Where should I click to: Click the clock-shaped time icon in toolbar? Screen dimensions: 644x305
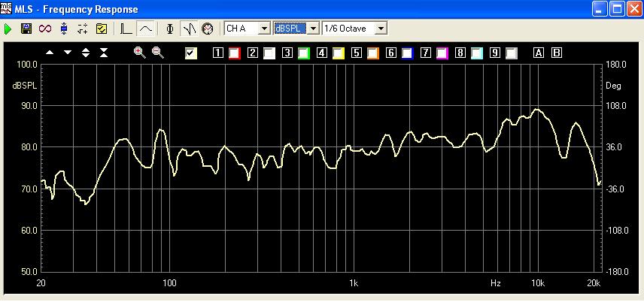point(208,29)
